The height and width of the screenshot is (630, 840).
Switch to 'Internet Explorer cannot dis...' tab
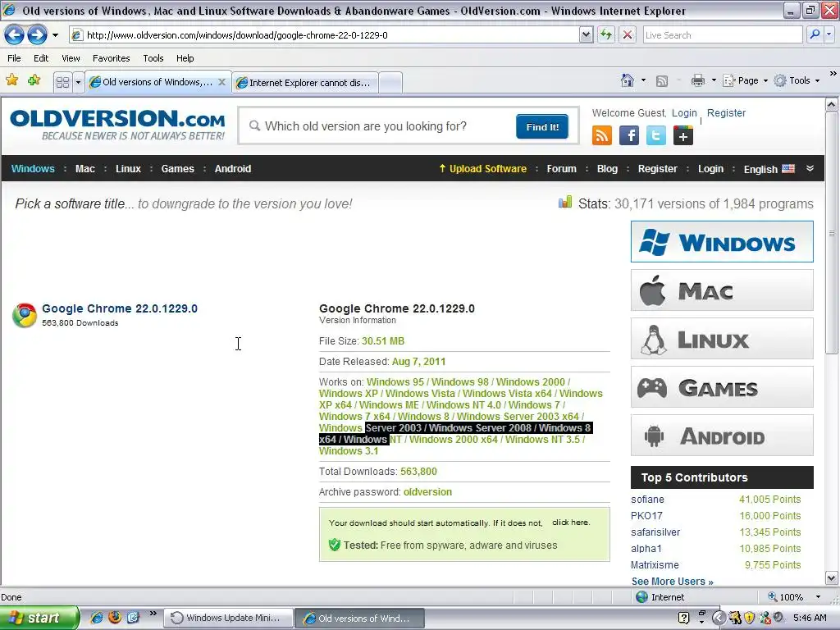click(x=305, y=83)
